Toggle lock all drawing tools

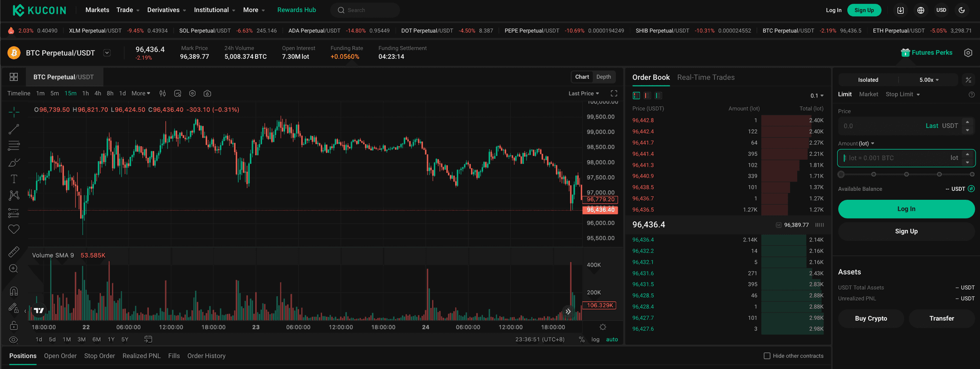click(x=14, y=326)
